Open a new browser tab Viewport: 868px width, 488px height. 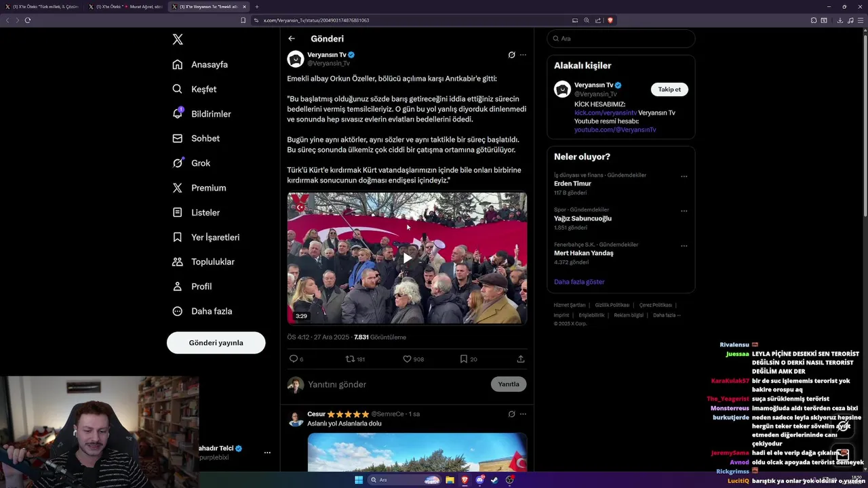click(x=257, y=7)
